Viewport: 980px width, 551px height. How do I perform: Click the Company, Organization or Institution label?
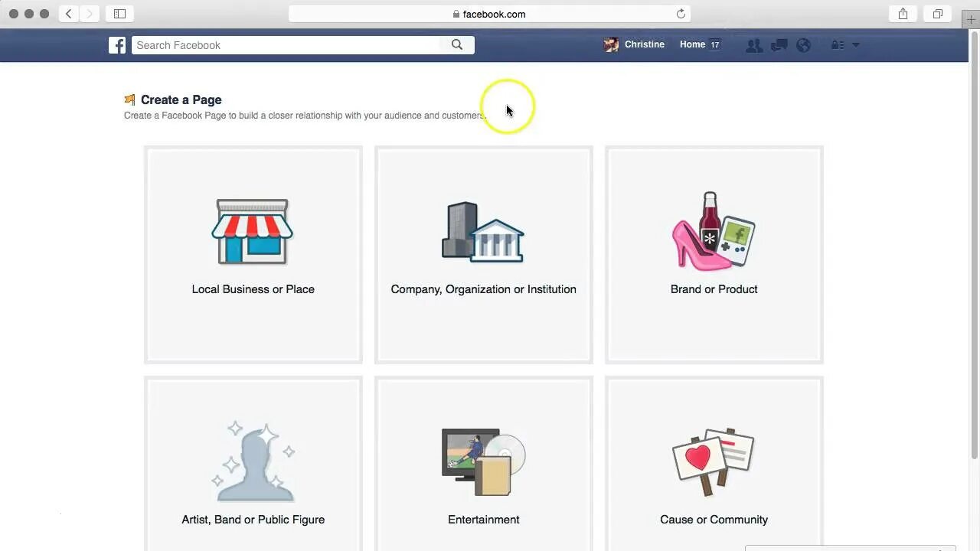pyautogui.click(x=484, y=289)
